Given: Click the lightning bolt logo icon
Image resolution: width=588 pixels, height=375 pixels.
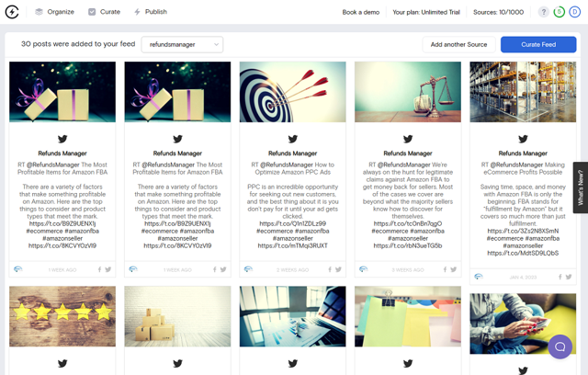Looking at the screenshot, I should coord(12,12).
